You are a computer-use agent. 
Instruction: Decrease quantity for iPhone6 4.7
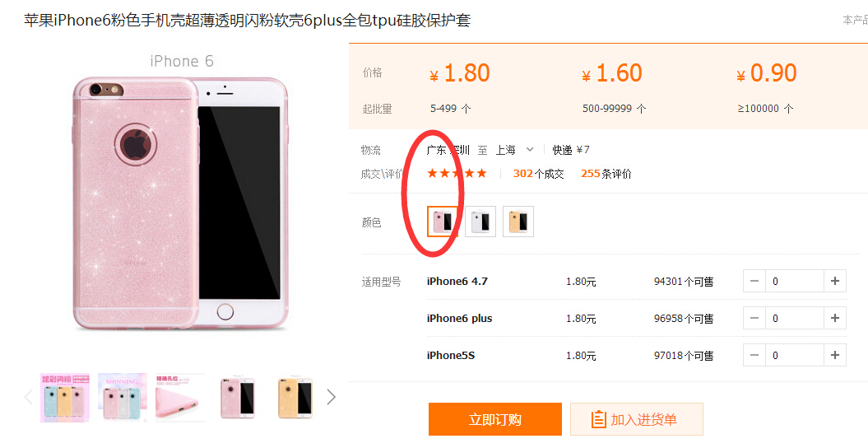tap(754, 282)
